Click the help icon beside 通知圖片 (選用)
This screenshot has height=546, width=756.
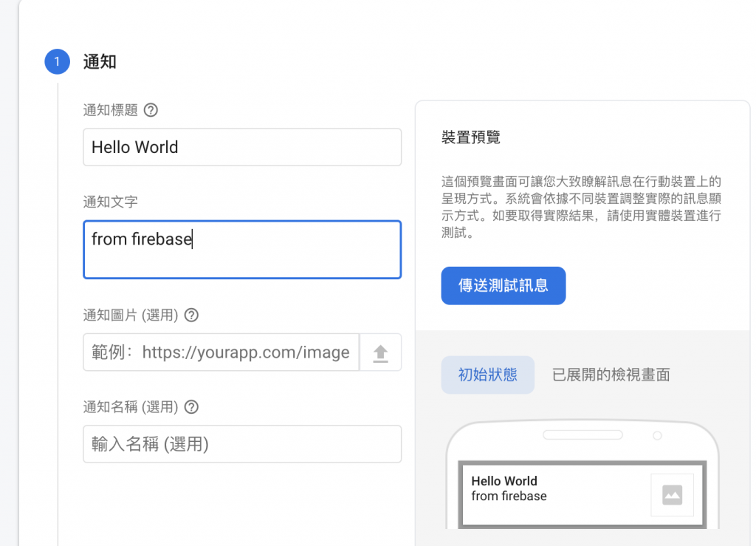pyautogui.click(x=191, y=315)
